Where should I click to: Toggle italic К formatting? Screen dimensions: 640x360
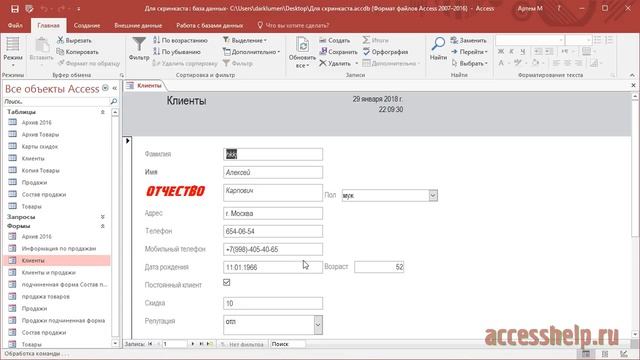click(x=511, y=51)
